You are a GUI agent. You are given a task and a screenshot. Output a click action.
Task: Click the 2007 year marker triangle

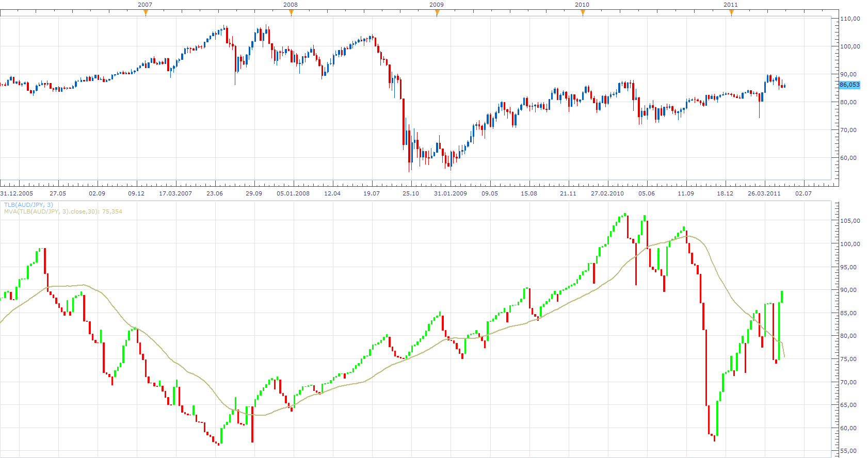pyautogui.click(x=146, y=13)
